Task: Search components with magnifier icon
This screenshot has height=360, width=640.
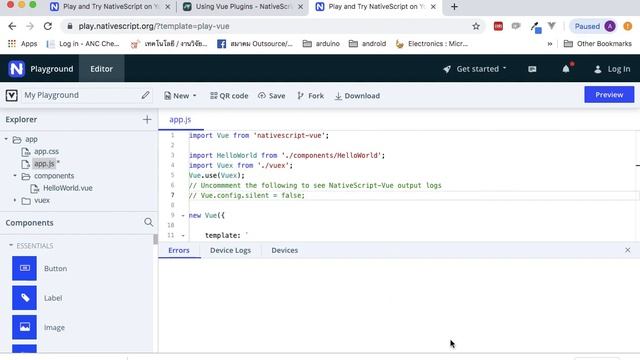Action: point(148,222)
